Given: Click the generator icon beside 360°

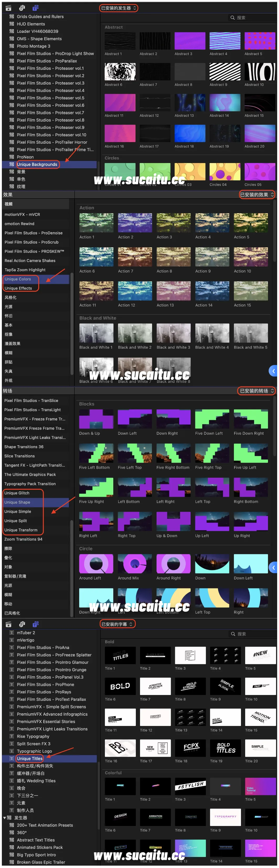Looking at the screenshot, I should click(12, 832).
